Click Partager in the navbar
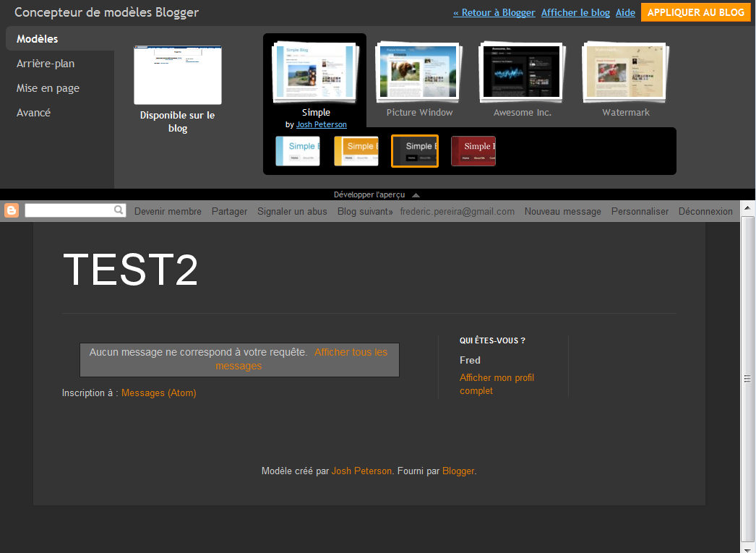 tap(230, 211)
